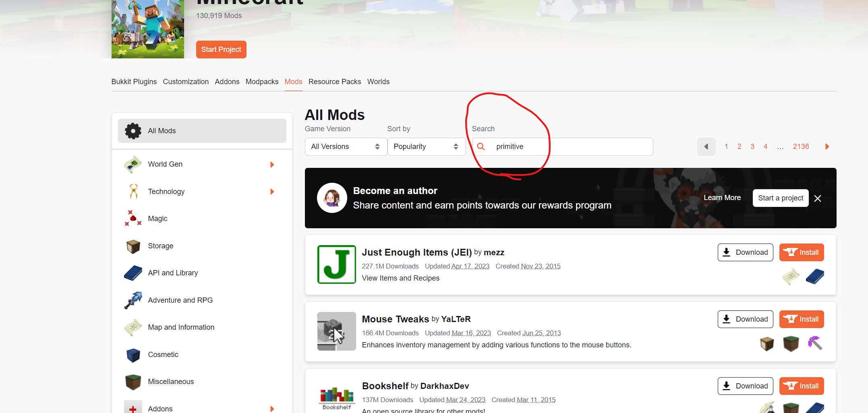Screen dimensions: 868x413
Task: Click the Magic category icon
Action: point(133,219)
